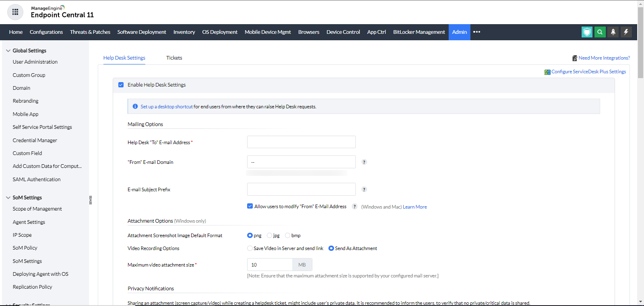Image resolution: width=644 pixels, height=306 pixels.
Task: Choose Save Video in Server and send link
Action: (250, 248)
